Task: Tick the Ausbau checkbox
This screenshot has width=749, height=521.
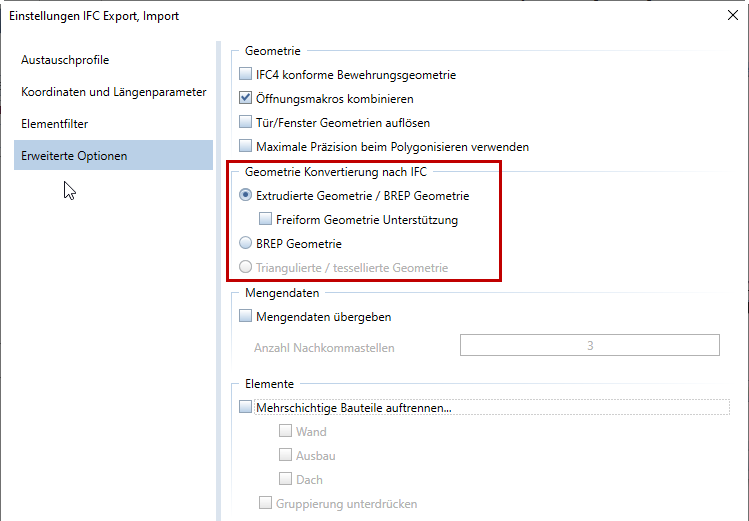Action: 285,455
